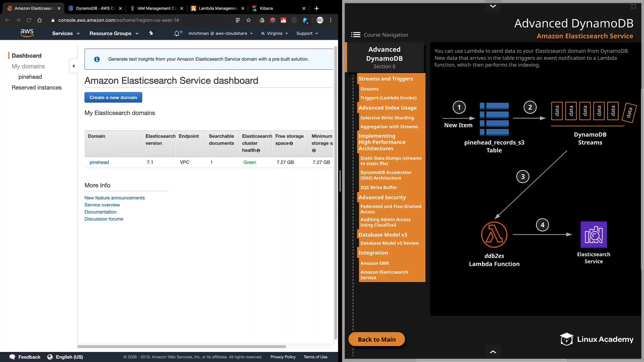Click the horizontal scrollbar under domains table
Image resolution: width=644 pixels, height=362 pixels.
point(182,346)
